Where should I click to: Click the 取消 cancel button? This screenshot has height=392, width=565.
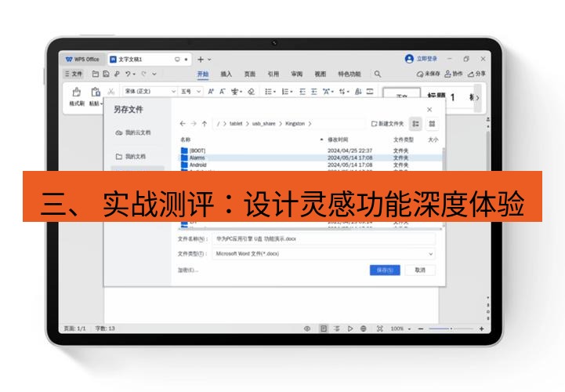[420, 270]
